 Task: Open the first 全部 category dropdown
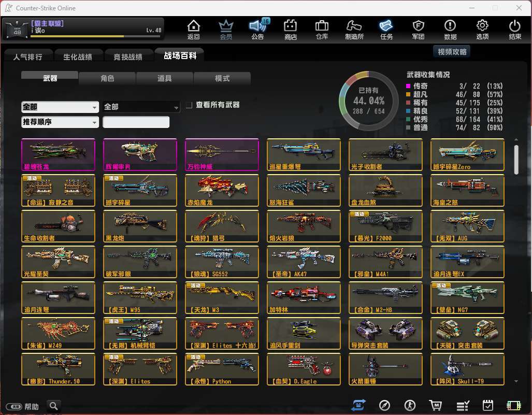pos(60,107)
